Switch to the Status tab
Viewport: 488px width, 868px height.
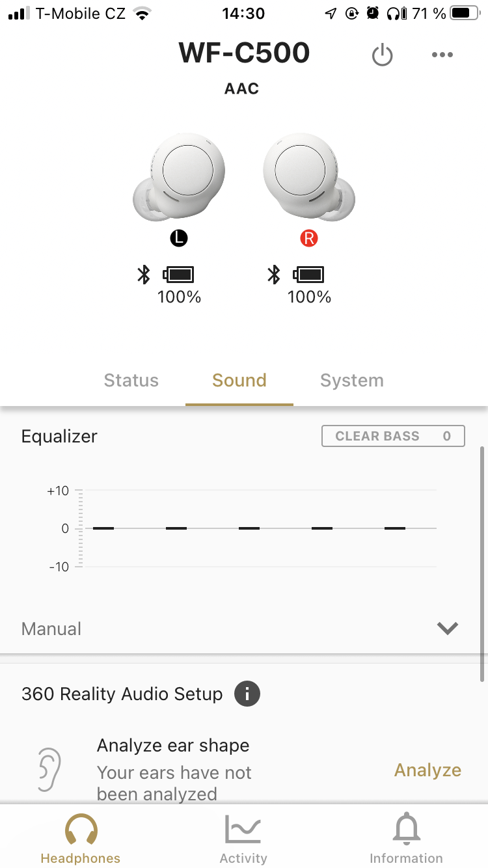pyautogui.click(x=131, y=381)
